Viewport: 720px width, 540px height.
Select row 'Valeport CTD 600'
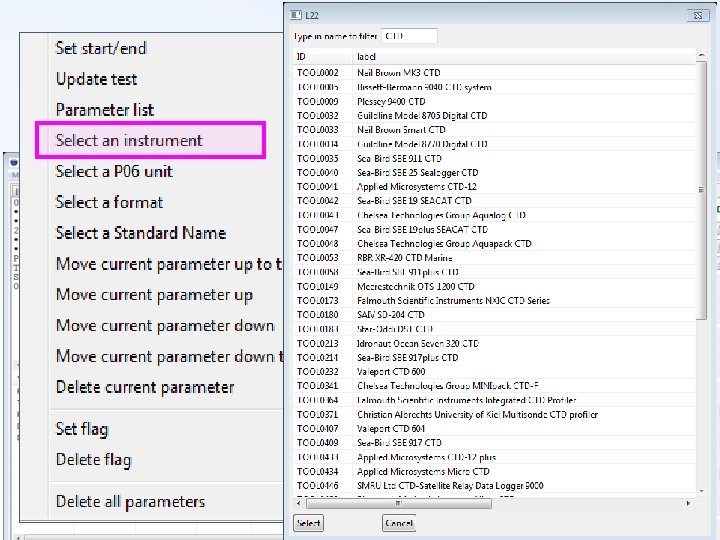point(494,371)
